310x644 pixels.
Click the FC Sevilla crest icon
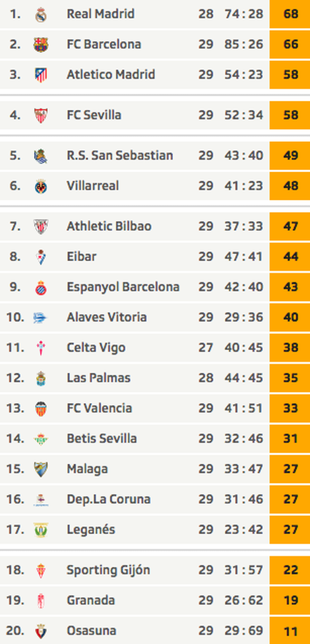click(x=41, y=115)
